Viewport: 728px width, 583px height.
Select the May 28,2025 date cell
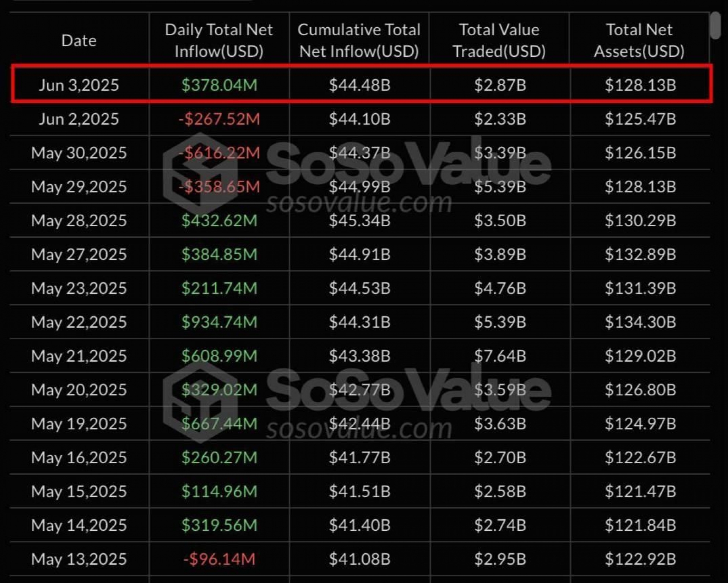pos(79,221)
